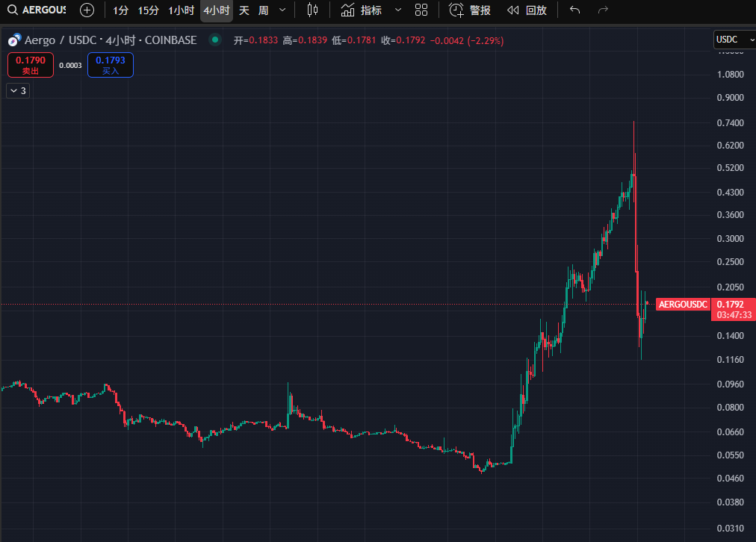The image size is (756, 542).
Task: Expand the collapsed indicators legend showing 3
Action: point(18,90)
